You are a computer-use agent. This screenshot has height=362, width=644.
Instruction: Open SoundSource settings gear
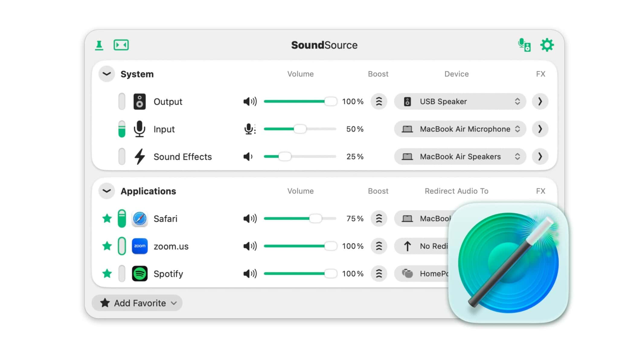click(x=547, y=45)
